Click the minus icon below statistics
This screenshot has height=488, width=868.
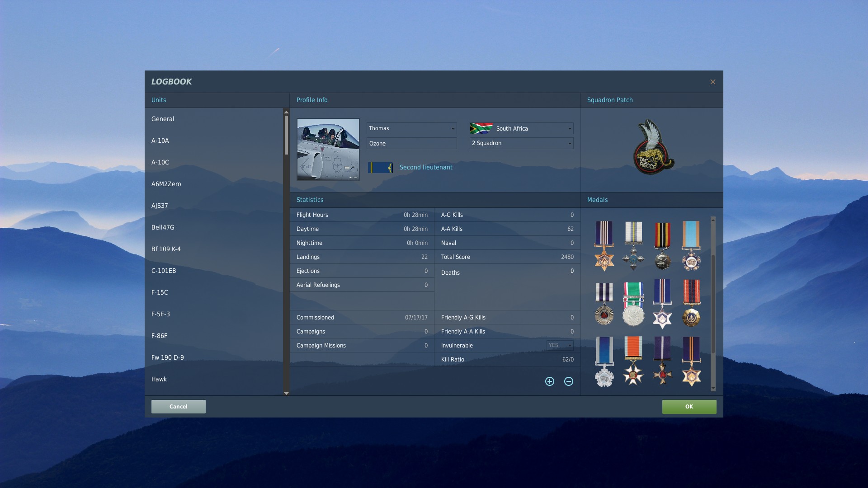568,381
